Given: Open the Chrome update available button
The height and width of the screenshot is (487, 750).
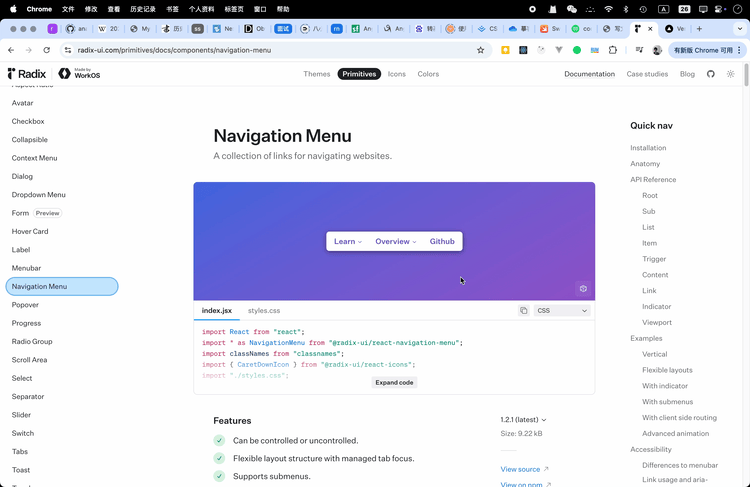Looking at the screenshot, I should (x=706, y=50).
